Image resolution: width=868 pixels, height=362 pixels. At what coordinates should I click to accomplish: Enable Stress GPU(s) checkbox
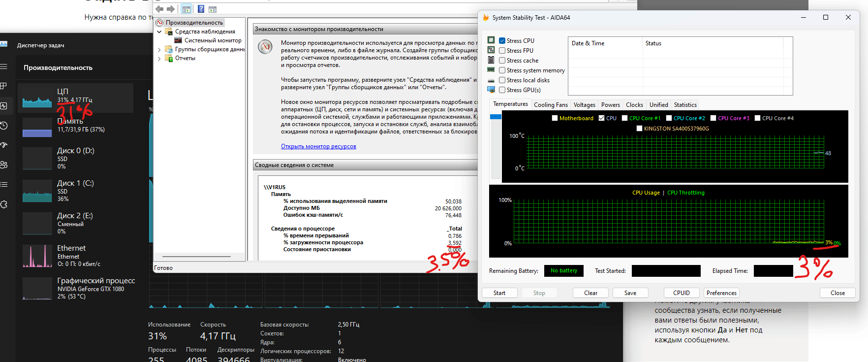pos(502,90)
